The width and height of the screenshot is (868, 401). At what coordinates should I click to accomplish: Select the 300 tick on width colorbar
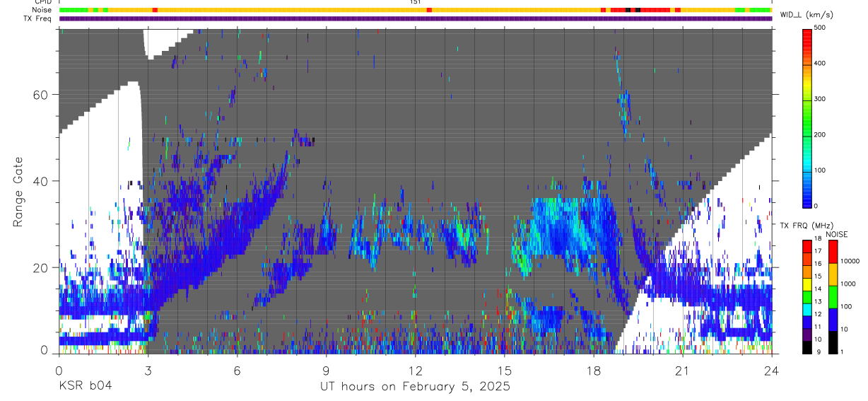(x=821, y=99)
